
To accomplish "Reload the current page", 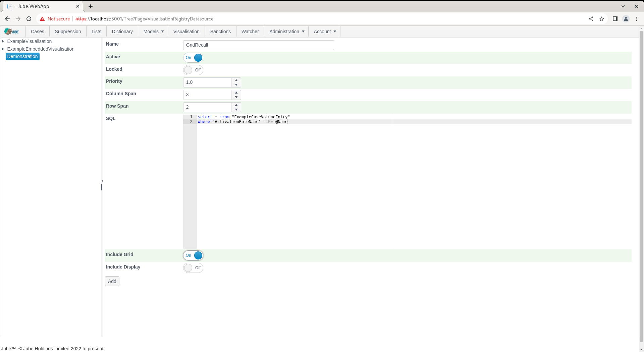I will pyautogui.click(x=29, y=19).
